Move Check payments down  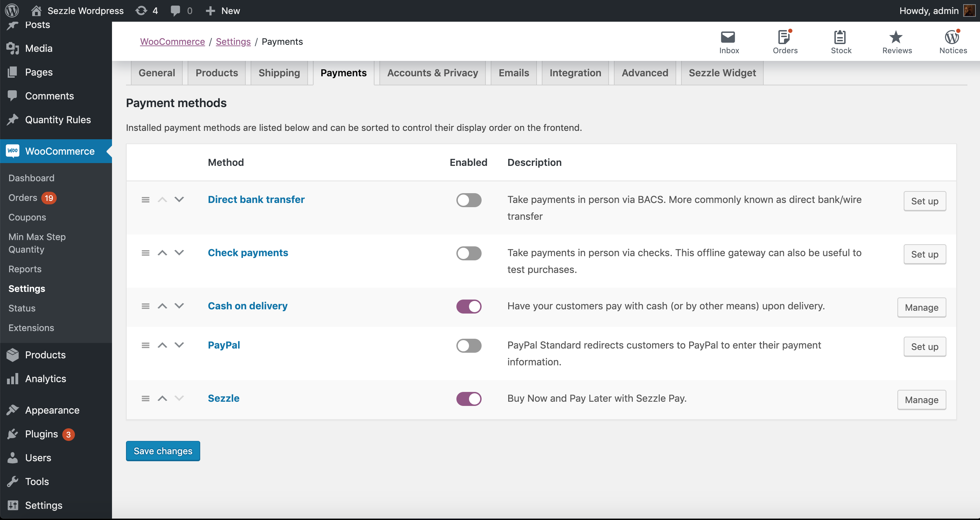pos(179,253)
